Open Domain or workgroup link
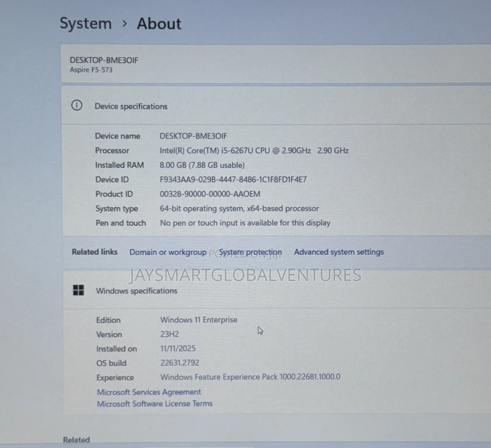The height and width of the screenshot is (448, 491). pyautogui.click(x=168, y=252)
